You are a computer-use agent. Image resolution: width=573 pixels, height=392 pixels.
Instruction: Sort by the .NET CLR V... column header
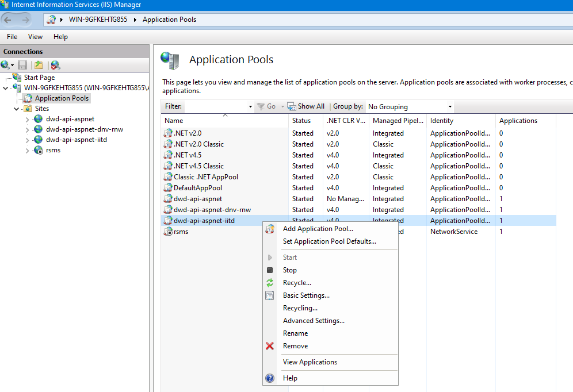[x=346, y=121]
